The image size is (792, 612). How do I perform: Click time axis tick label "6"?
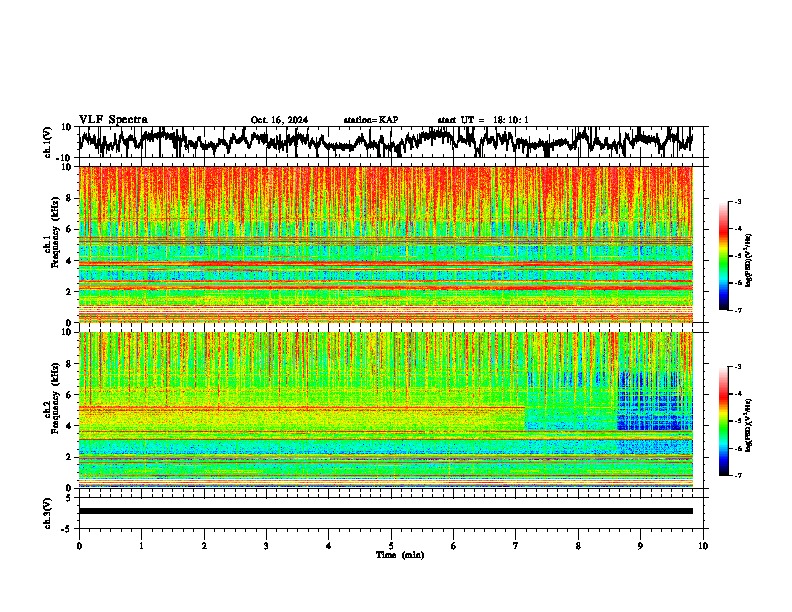coord(453,546)
